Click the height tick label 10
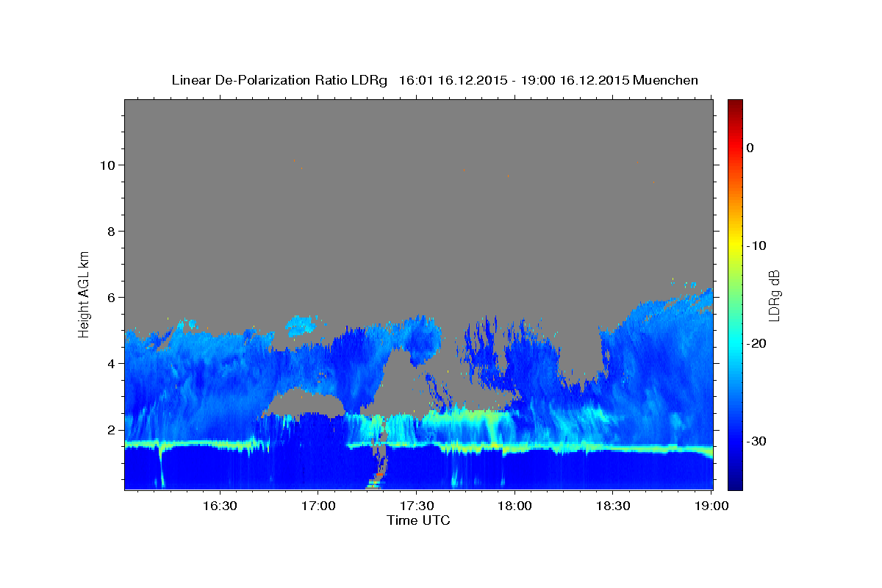Image resolution: width=882 pixels, height=588 pixels. pos(108,165)
